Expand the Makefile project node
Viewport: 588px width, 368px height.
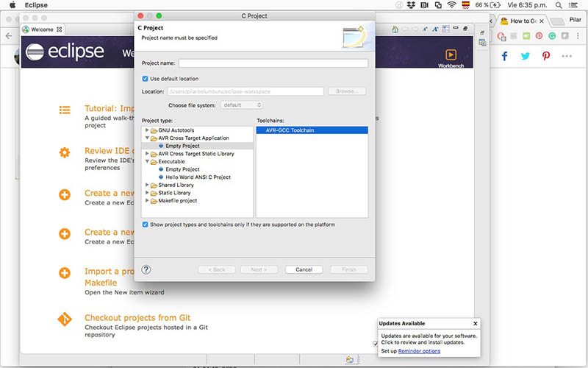click(147, 200)
